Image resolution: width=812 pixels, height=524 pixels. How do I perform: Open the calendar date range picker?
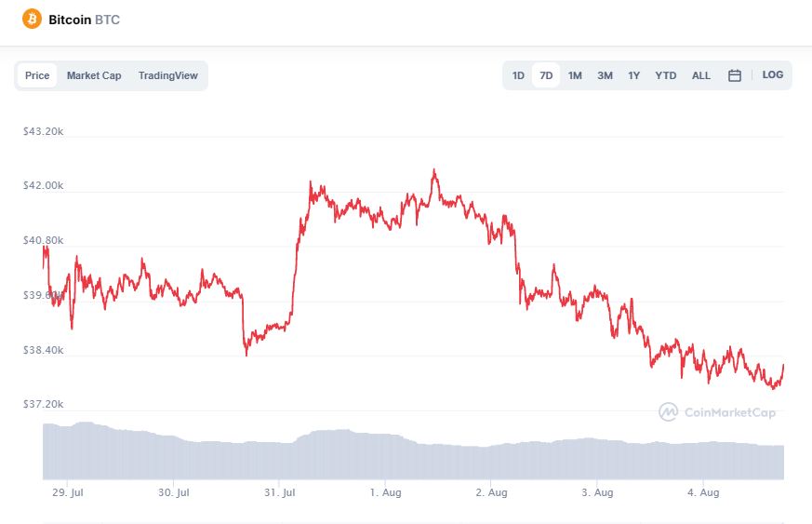(x=734, y=75)
